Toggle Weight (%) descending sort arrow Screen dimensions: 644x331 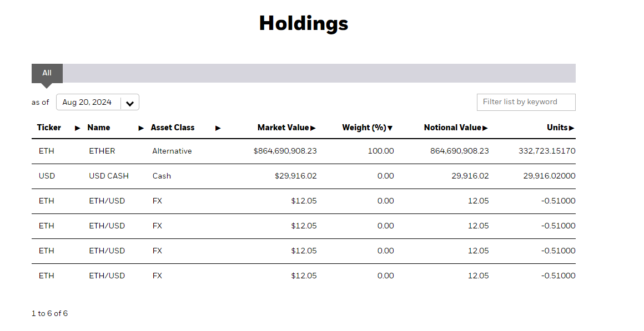click(390, 129)
